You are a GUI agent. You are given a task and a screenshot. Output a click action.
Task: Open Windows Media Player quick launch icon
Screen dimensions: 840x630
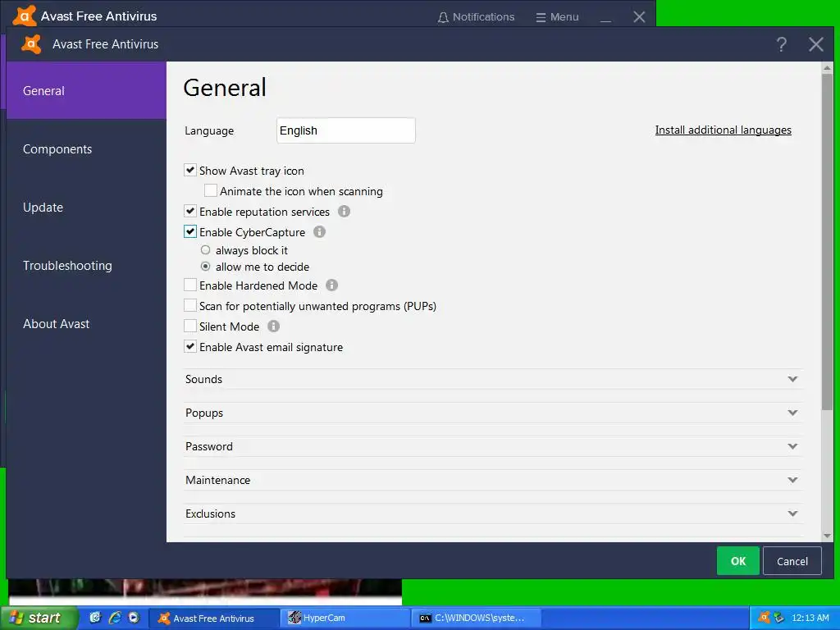pos(134,618)
